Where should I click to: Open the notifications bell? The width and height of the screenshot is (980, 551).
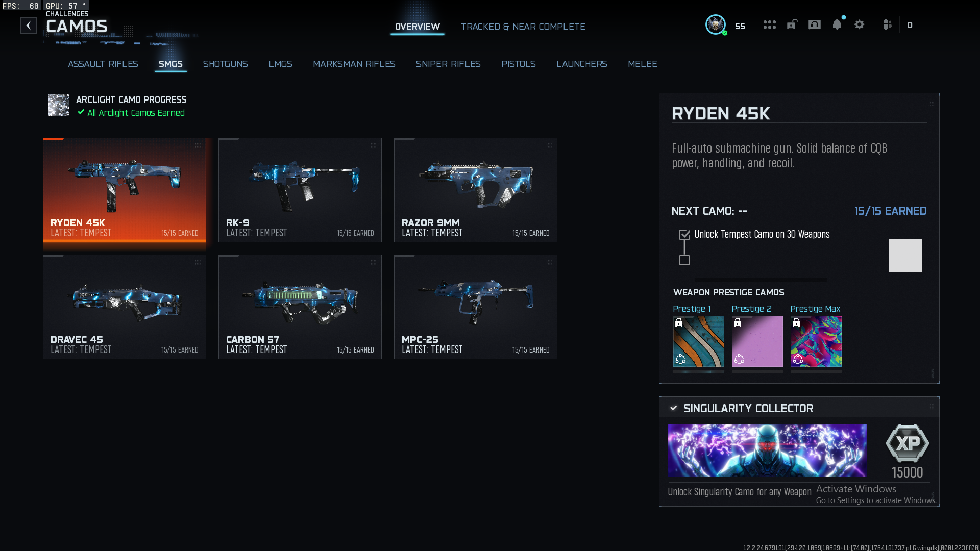tap(837, 25)
